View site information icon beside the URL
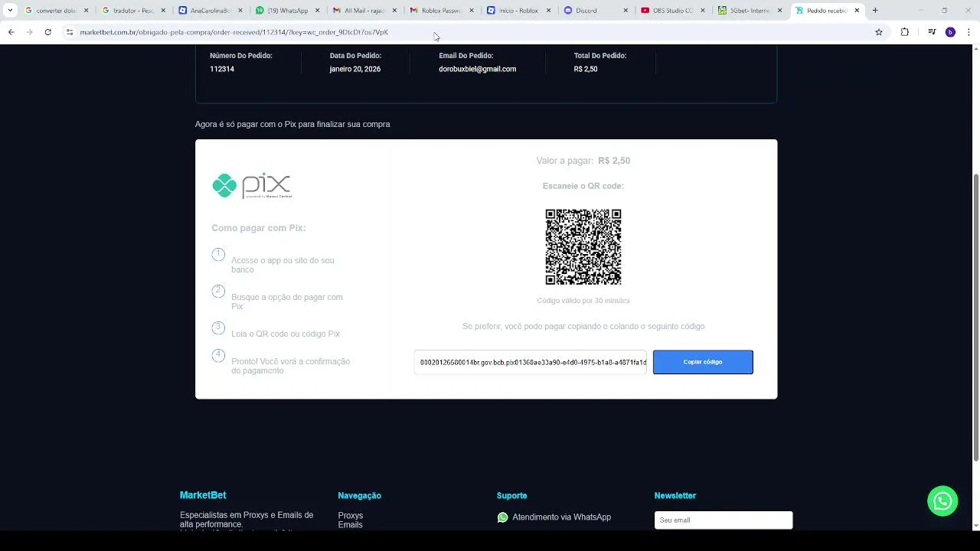The image size is (980, 551). pos(69,32)
